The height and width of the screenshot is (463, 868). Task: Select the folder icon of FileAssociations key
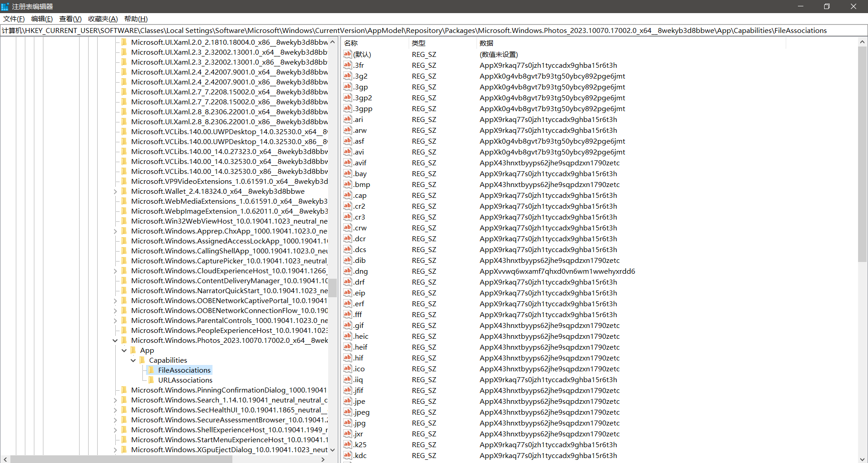pyautogui.click(x=151, y=370)
